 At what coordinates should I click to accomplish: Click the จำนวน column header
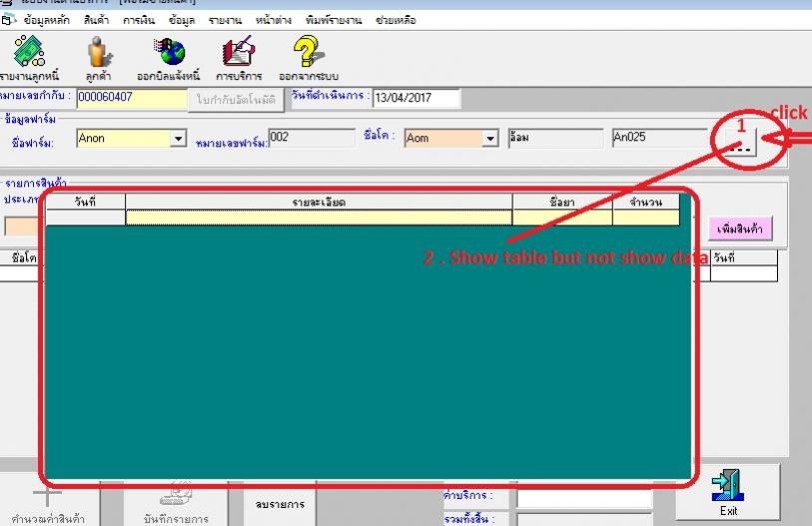pos(646,202)
